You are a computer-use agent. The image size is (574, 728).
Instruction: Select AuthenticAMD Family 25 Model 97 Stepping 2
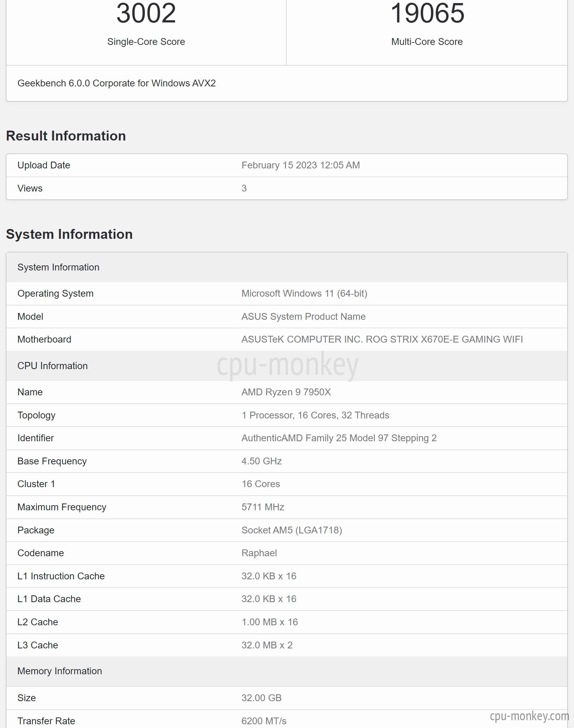pyautogui.click(x=339, y=438)
